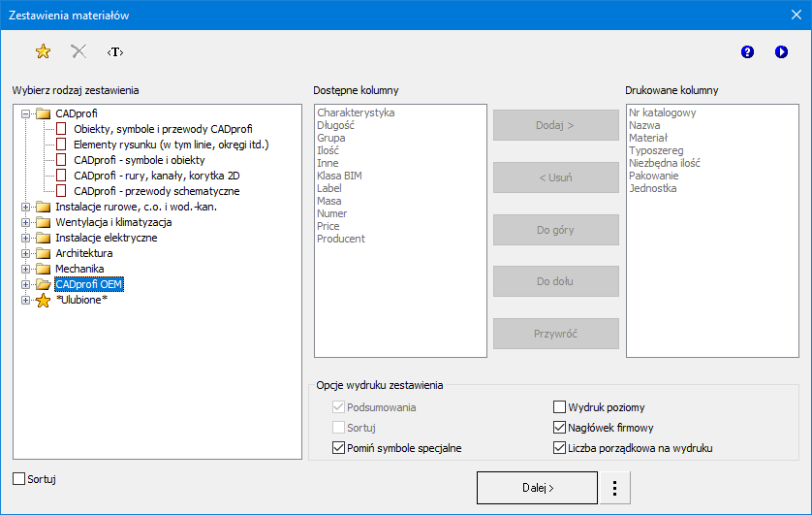Click the Dalej > button

(x=537, y=488)
